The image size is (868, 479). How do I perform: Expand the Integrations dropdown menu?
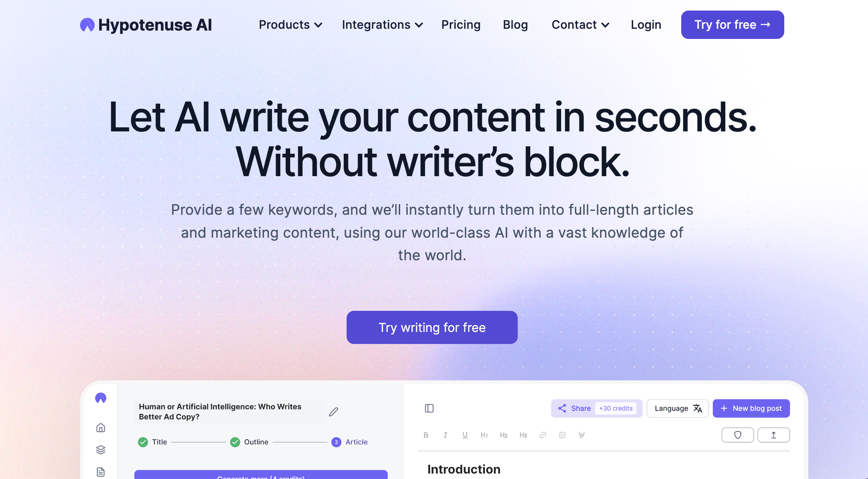coord(382,24)
